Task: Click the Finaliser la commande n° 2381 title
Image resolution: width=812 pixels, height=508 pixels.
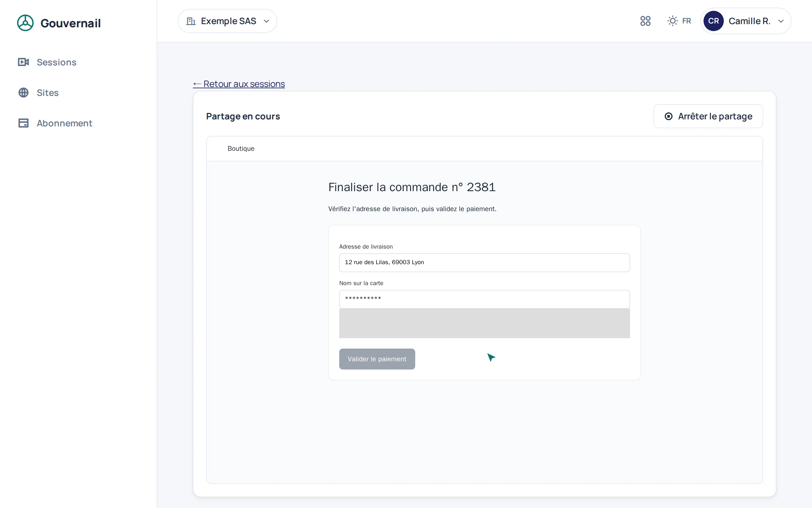Action: [x=412, y=187]
